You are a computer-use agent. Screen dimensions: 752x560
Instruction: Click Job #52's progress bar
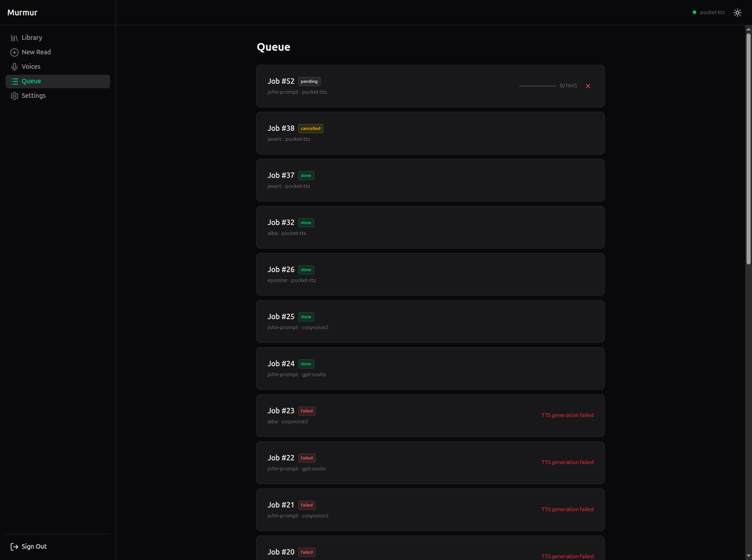point(537,85)
